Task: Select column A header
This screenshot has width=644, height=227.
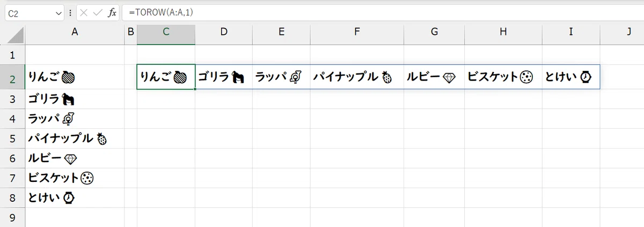Action: [75, 32]
